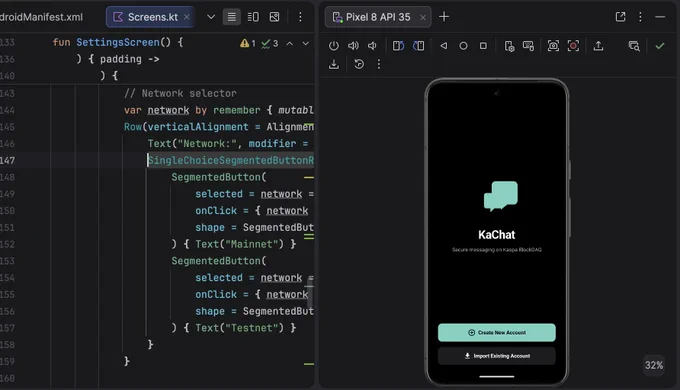Click Text("Network:" code line
This screenshot has width=680, height=390.
click(x=228, y=144)
